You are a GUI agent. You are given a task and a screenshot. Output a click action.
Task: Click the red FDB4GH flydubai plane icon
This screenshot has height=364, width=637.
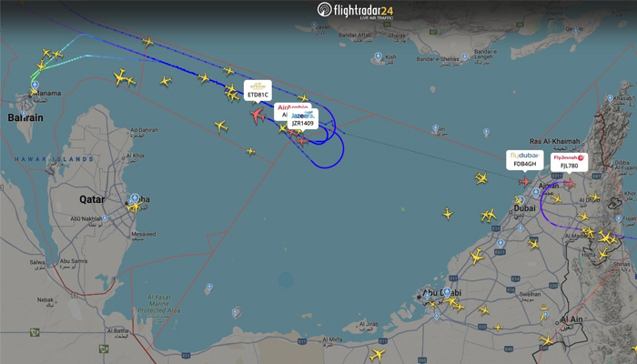click(524, 181)
